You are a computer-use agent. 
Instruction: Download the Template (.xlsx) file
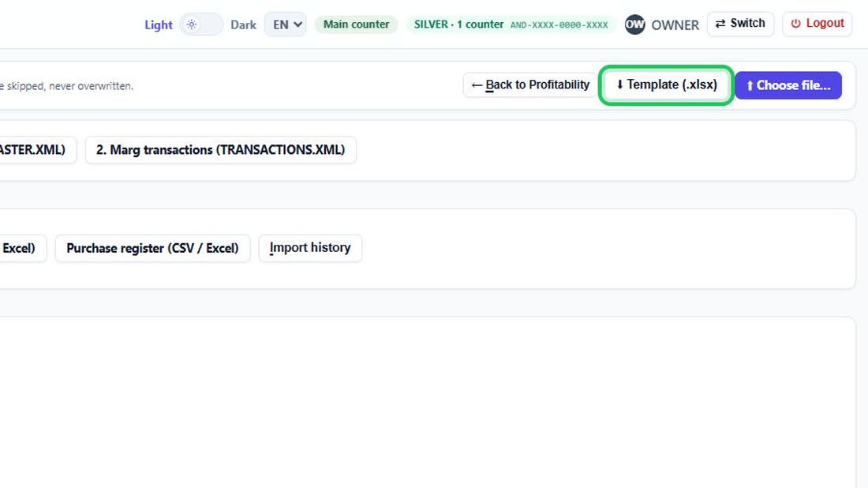666,84
